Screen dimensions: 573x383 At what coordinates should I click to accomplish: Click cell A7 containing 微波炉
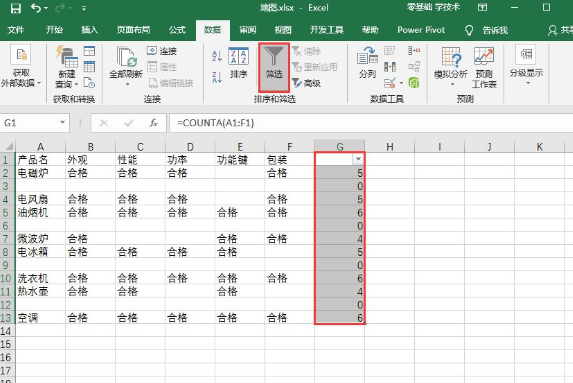40,238
